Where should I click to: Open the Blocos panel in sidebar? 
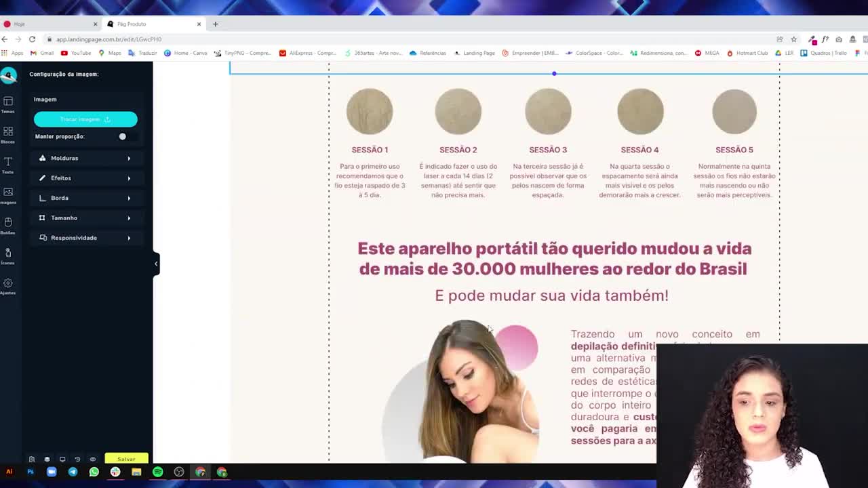pyautogui.click(x=8, y=134)
